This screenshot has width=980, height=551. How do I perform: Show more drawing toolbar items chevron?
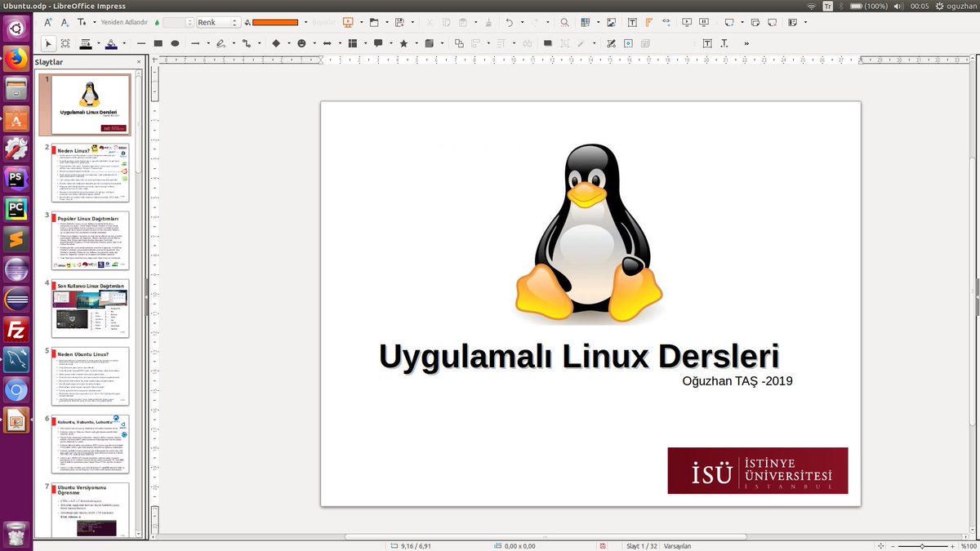pyautogui.click(x=746, y=43)
